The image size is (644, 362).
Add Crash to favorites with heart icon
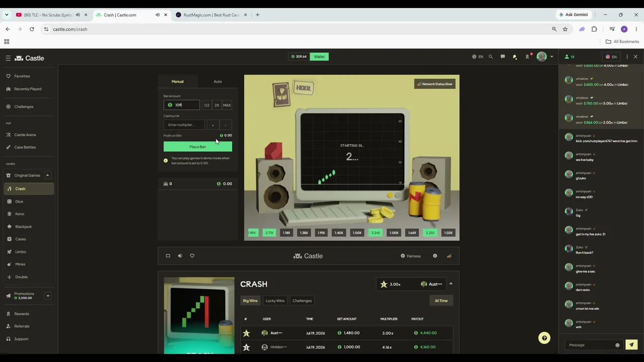(192, 256)
